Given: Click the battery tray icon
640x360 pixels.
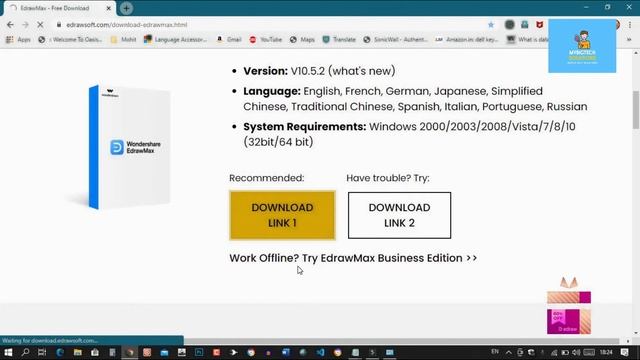Looking at the screenshot, I should coord(565,352).
